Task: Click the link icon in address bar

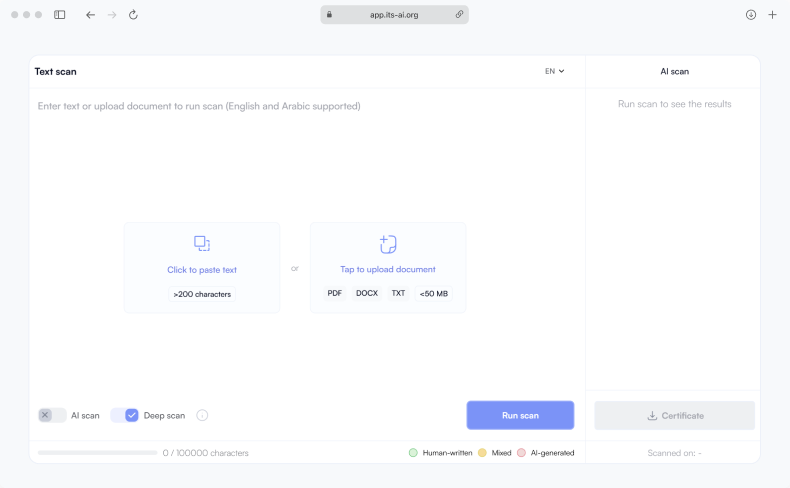Action: (x=459, y=15)
